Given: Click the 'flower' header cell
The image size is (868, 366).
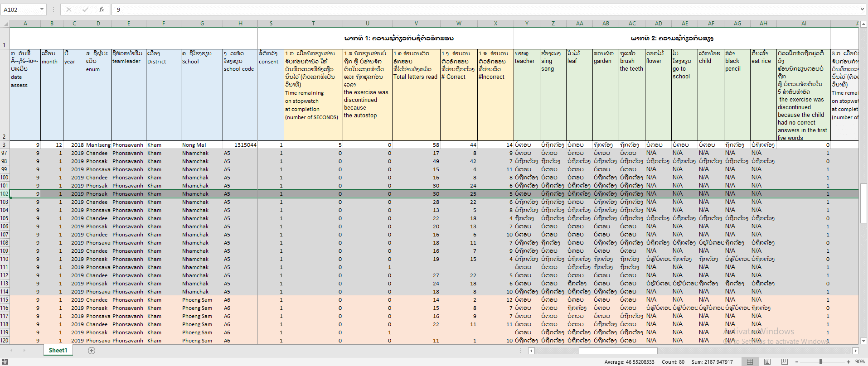Looking at the screenshot, I should [x=658, y=95].
